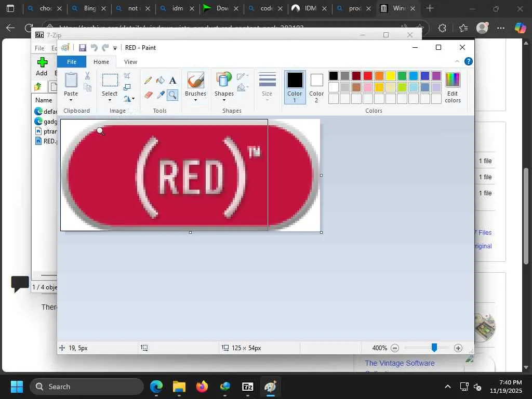This screenshot has width=532, height=399.
Task: Click the Crop icon in Image group
Action: pyautogui.click(x=127, y=76)
